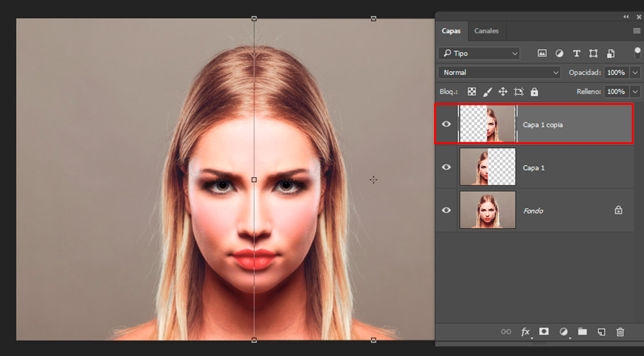The height and width of the screenshot is (356, 644).
Task: Create a new layer group folder
Action: pos(582,332)
